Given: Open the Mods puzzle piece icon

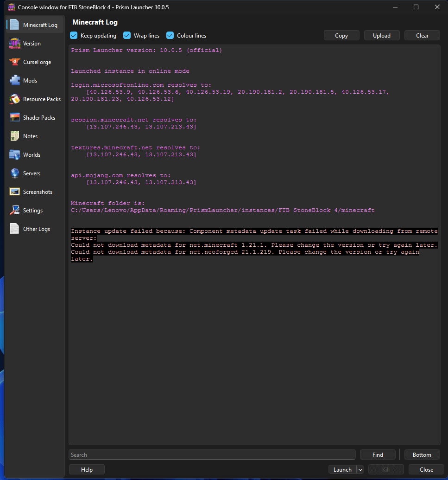Looking at the screenshot, I should coord(15,81).
